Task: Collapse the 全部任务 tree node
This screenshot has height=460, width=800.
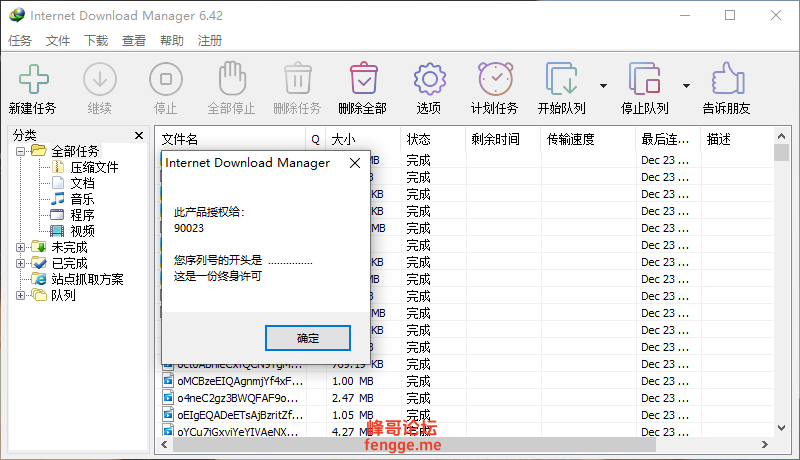Action: pos(20,151)
